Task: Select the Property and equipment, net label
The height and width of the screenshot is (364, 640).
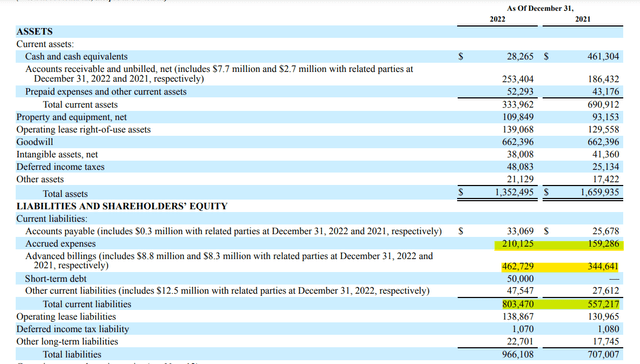Action: click(71, 117)
